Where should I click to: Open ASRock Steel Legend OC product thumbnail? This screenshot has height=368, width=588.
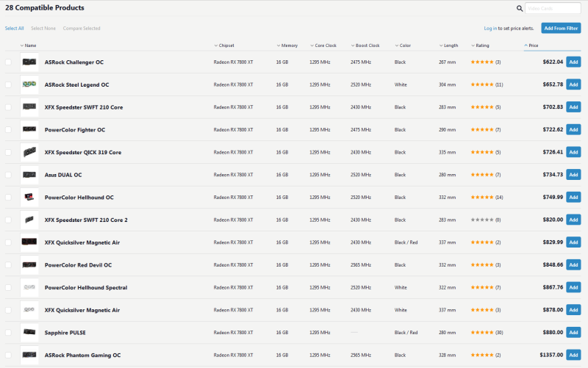pyautogui.click(x=29, y=84)
